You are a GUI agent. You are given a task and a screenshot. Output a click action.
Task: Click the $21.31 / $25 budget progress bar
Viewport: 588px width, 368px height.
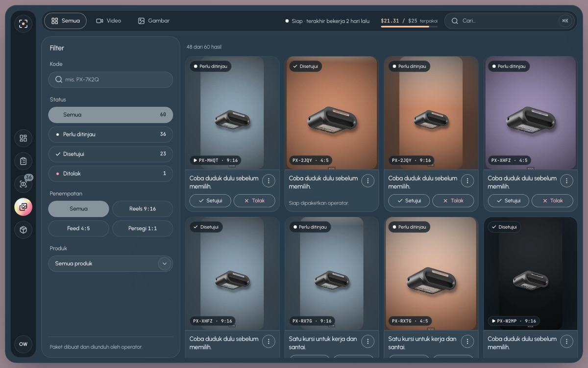(x=409, y=26)
